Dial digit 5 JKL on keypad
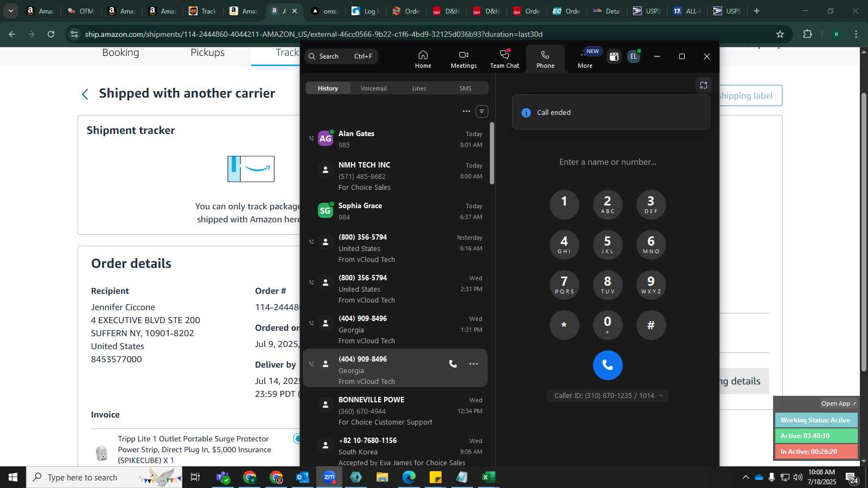Viewport: 868px width, 488px height. point(608,245)
